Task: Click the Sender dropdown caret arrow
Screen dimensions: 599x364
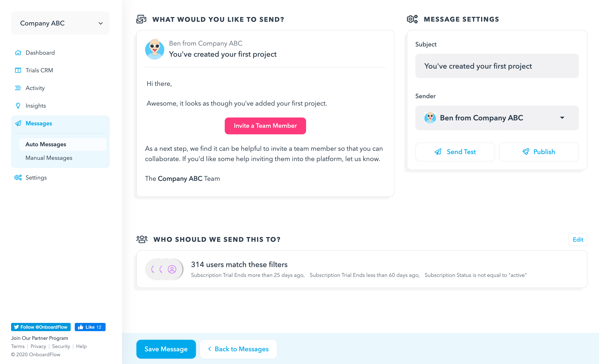Action: 562,118
